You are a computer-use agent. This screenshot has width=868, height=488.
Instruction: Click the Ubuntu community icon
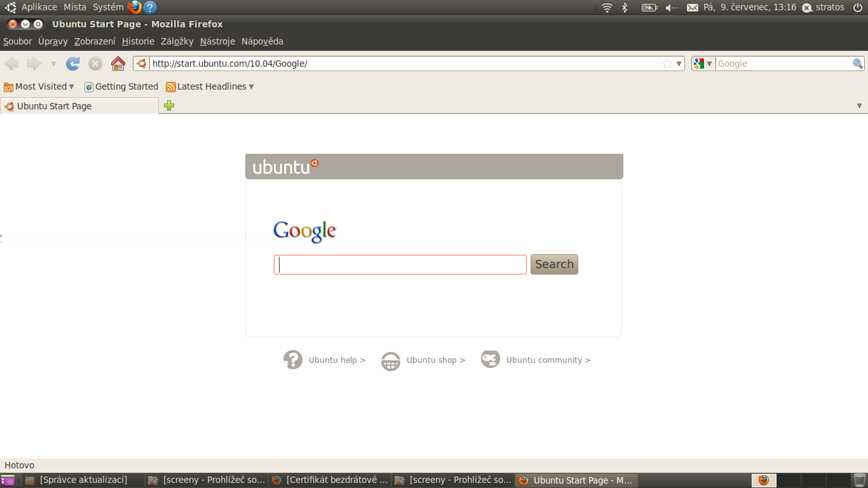tap(491, 359)
